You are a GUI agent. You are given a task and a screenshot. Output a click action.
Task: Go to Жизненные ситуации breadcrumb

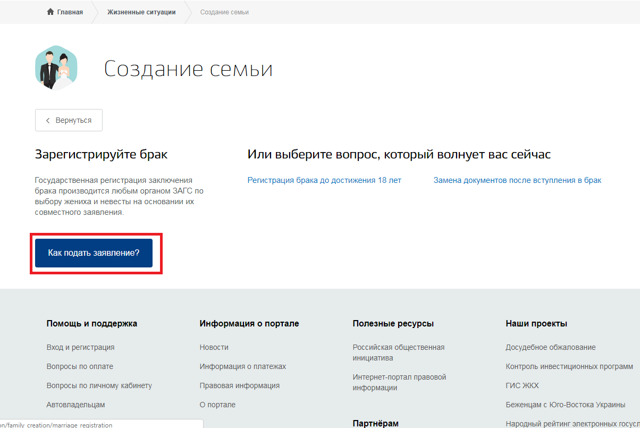click(141, 12)
